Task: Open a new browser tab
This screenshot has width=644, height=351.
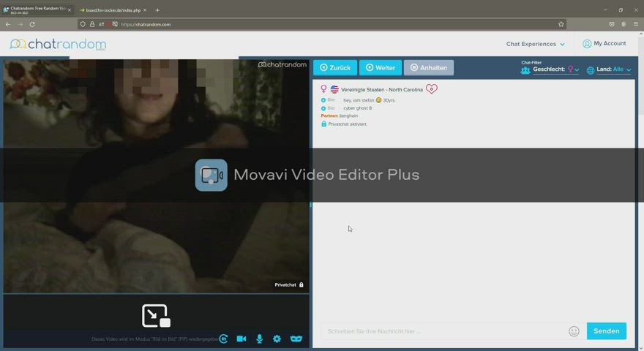Action: pyautogui.click(x=157, y=10)
